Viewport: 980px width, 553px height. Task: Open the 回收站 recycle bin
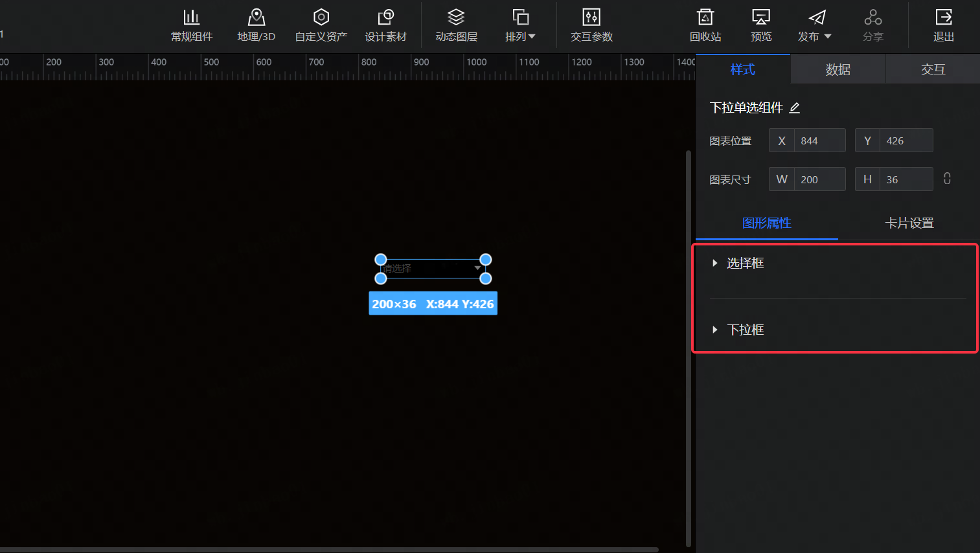(705, 25)
